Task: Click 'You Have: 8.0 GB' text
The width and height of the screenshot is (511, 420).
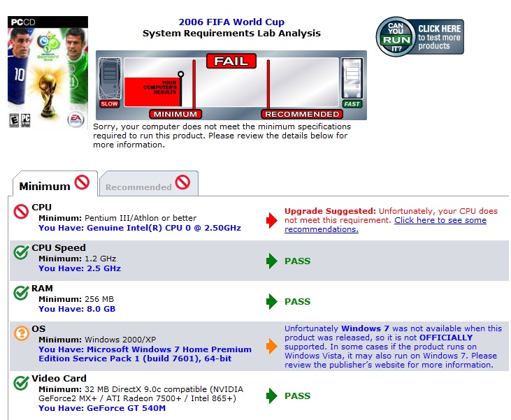Action: pyautogui.click(x=77, y=309)
